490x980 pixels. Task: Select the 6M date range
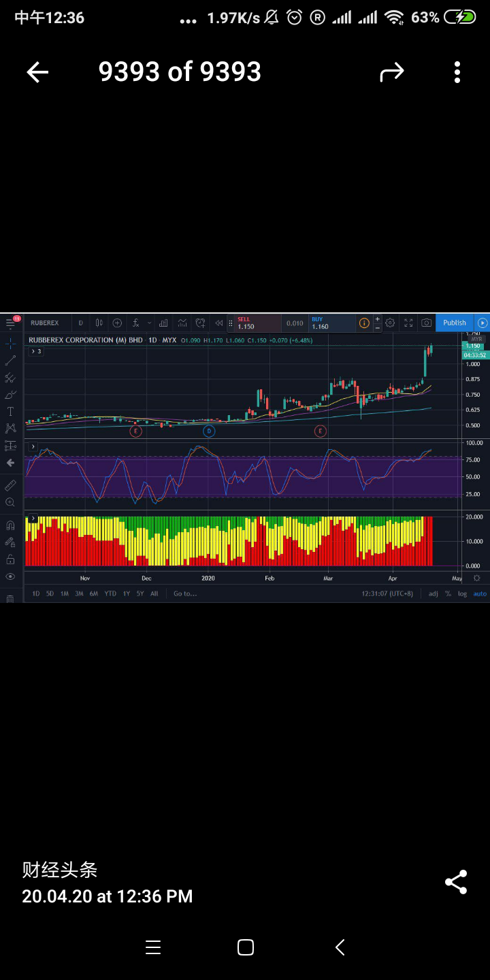[94, 593]
